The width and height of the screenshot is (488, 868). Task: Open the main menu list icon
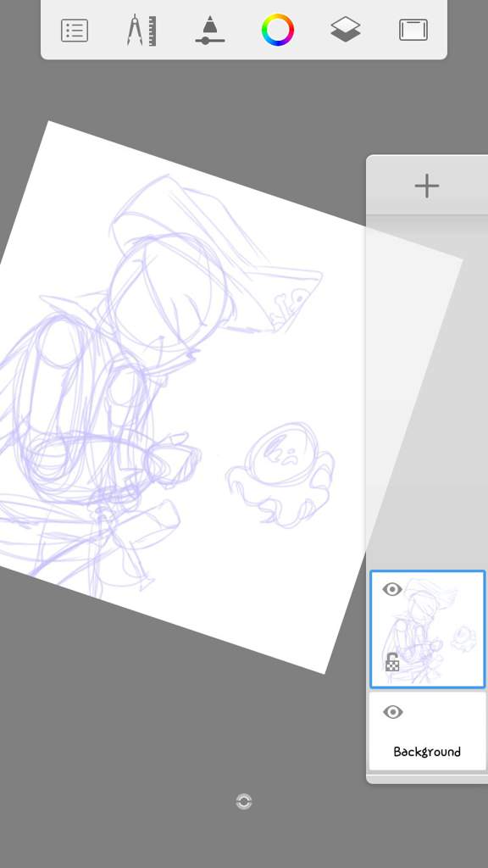click(75, 31)
